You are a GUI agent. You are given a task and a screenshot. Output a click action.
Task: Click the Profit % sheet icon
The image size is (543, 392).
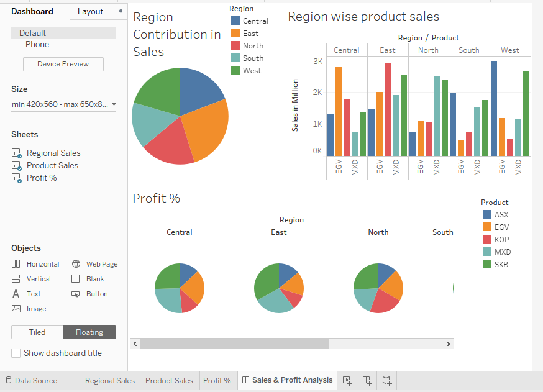coord(16,178)
